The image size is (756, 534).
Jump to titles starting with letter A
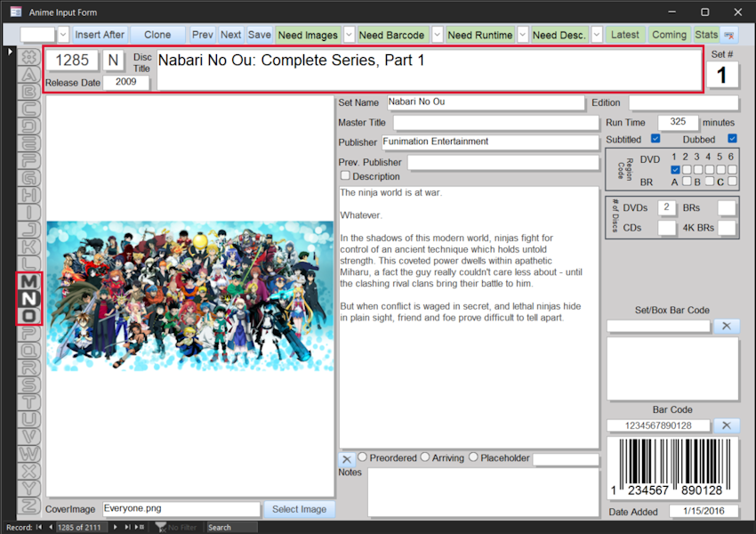pos(29,74)
